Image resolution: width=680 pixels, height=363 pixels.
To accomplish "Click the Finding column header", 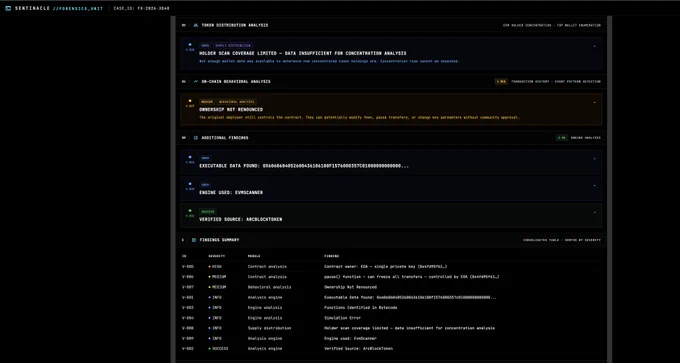I will pos(331,256).
